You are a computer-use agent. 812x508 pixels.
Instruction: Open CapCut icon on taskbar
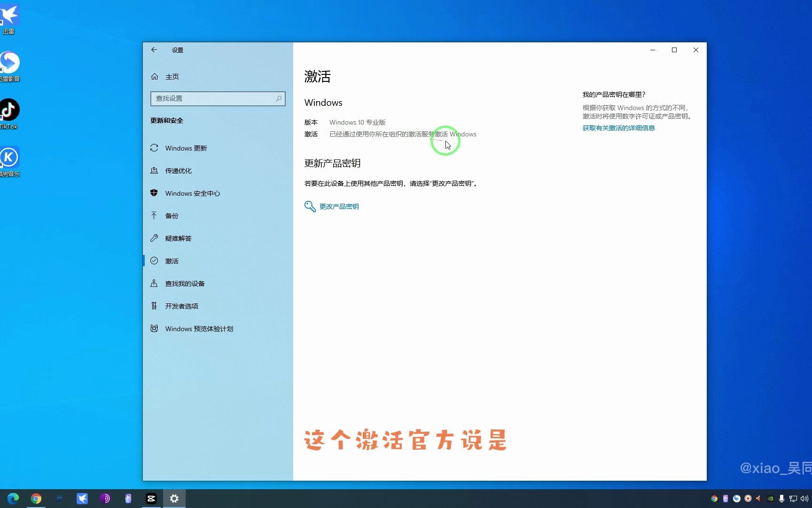pos(151,499)
